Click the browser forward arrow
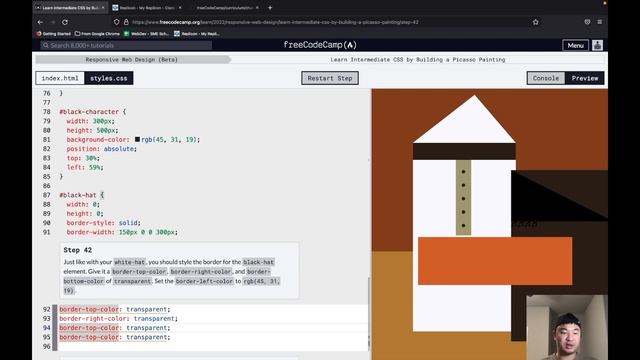The height and width of the screenshot is (360, 640). click(53, 22)
